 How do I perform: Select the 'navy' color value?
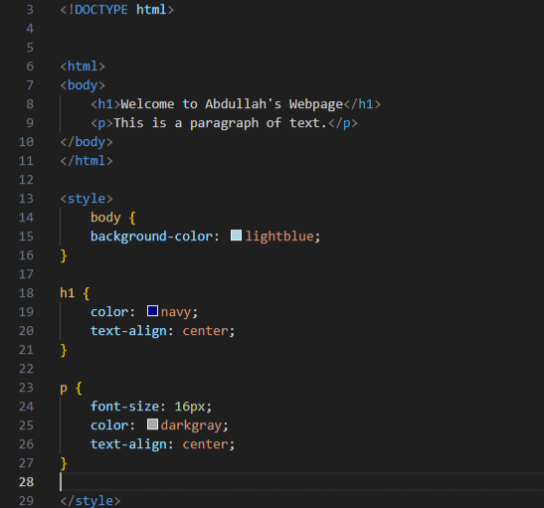click(176, 312)
